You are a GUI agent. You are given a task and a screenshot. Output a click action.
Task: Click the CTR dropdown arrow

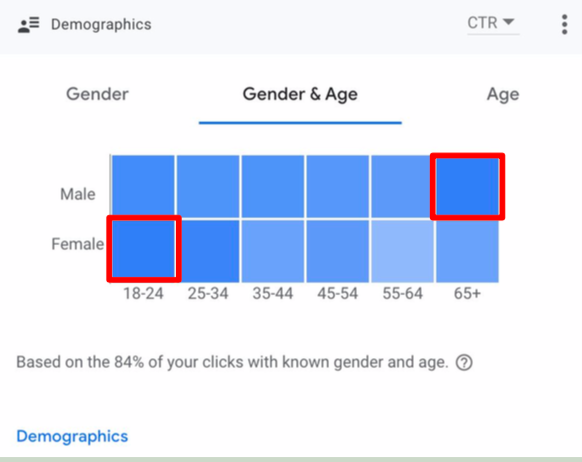[x=509, y=22]
